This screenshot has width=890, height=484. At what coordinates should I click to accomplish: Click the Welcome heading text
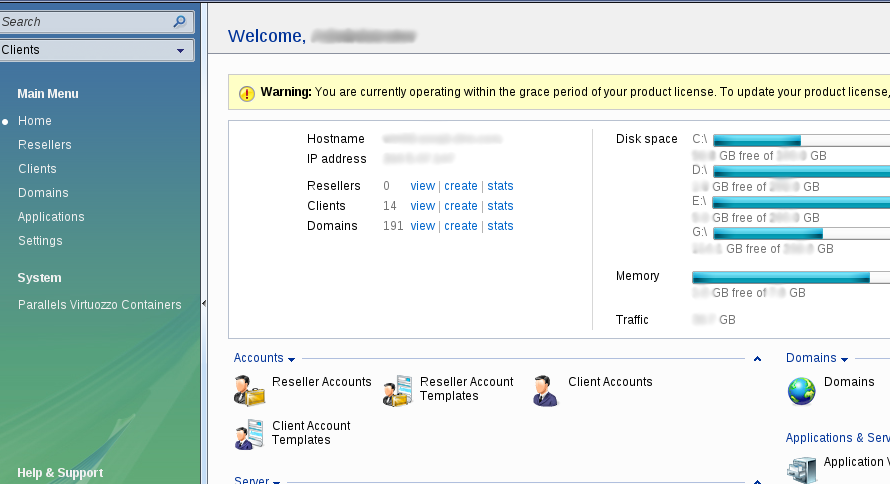267,36
